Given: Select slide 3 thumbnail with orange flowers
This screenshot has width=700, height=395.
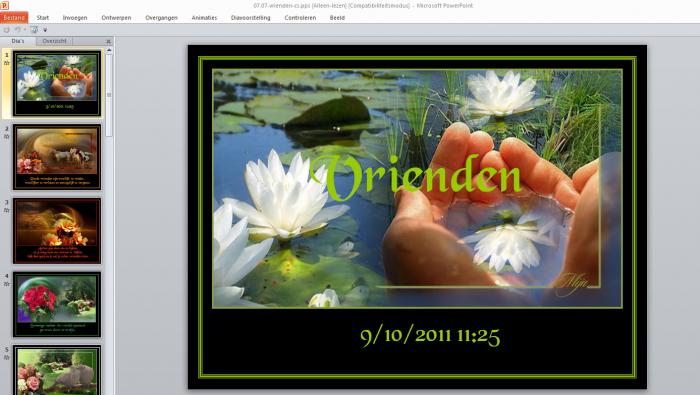Looking at the screenshot, I should click(x=57, y=231).
